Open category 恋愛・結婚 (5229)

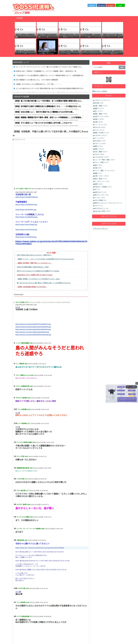pyautogui.click(x=100, y=106)
